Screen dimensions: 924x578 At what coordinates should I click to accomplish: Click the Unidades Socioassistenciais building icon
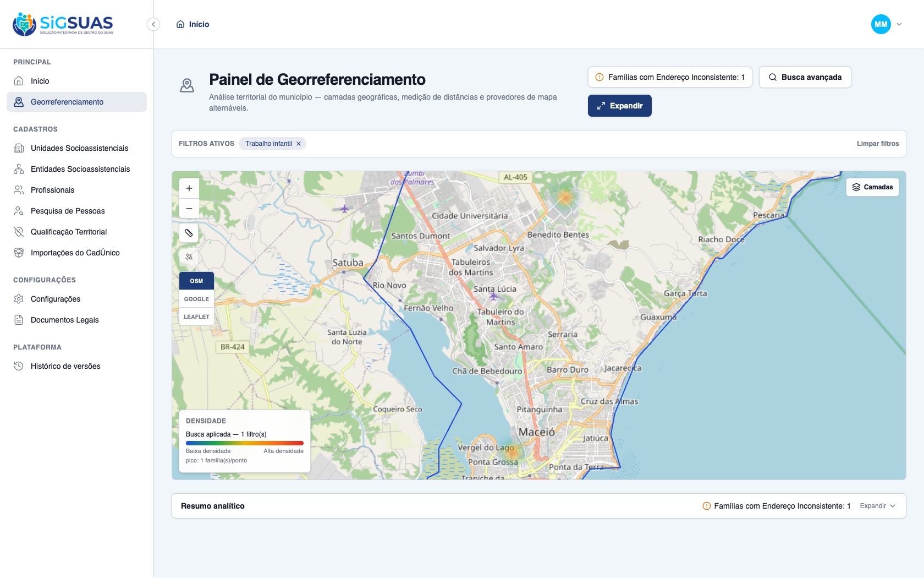pos(19,148)
